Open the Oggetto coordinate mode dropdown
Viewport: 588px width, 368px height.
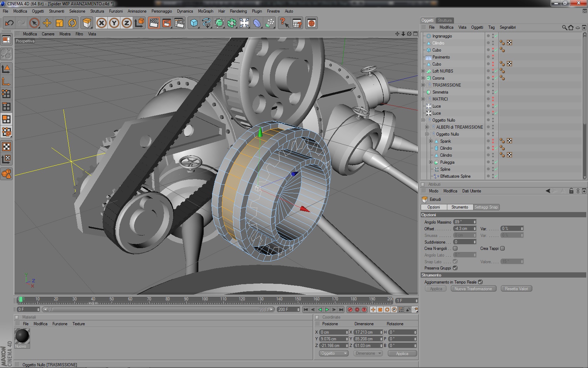point(334,353)
